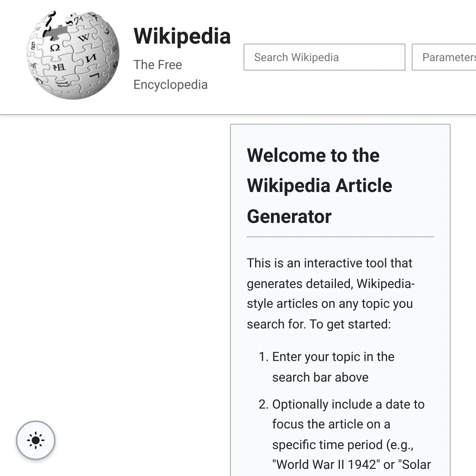
Task: Click the Wikipedia site title
Action: tap(182, 36)
